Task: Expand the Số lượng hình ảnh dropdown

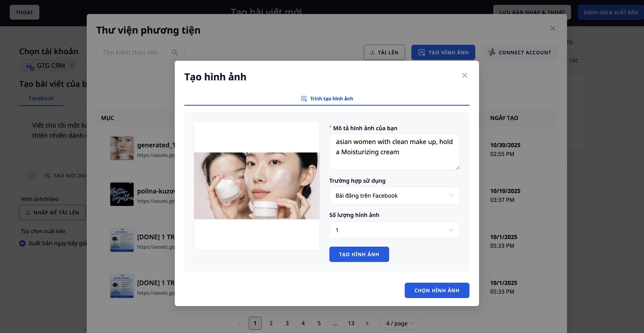Action: 394,230
